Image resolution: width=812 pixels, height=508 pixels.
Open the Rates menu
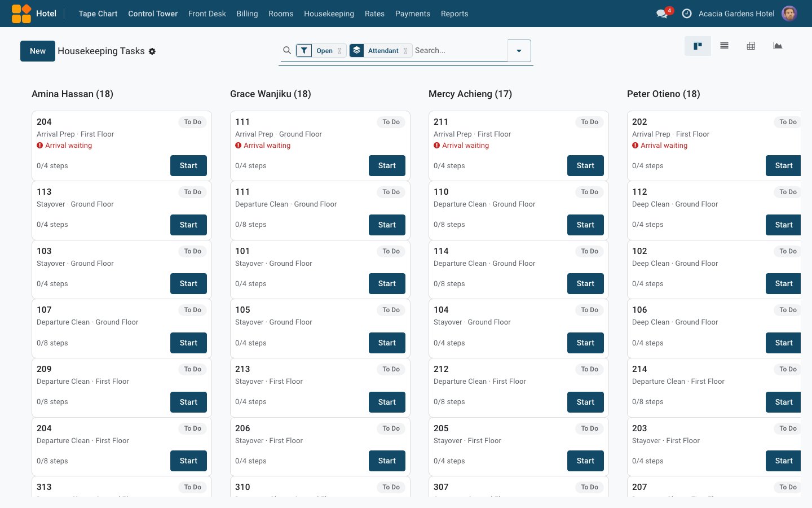click(374, 14)
